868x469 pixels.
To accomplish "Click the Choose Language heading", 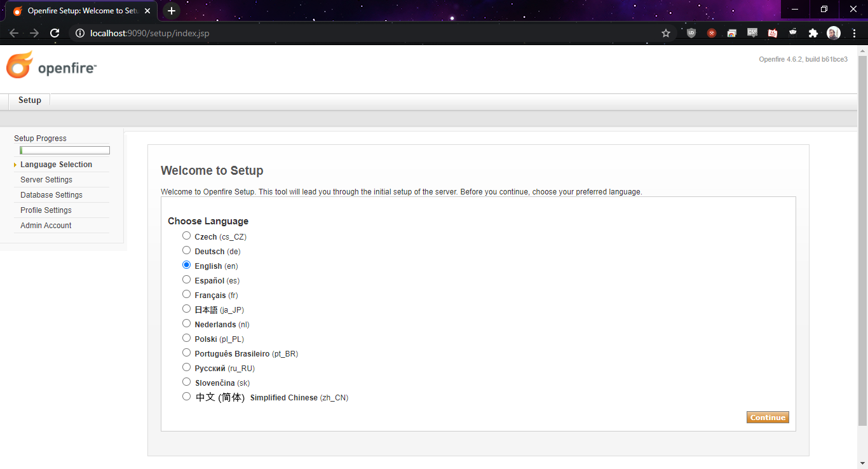I will (x=208, y=221).
